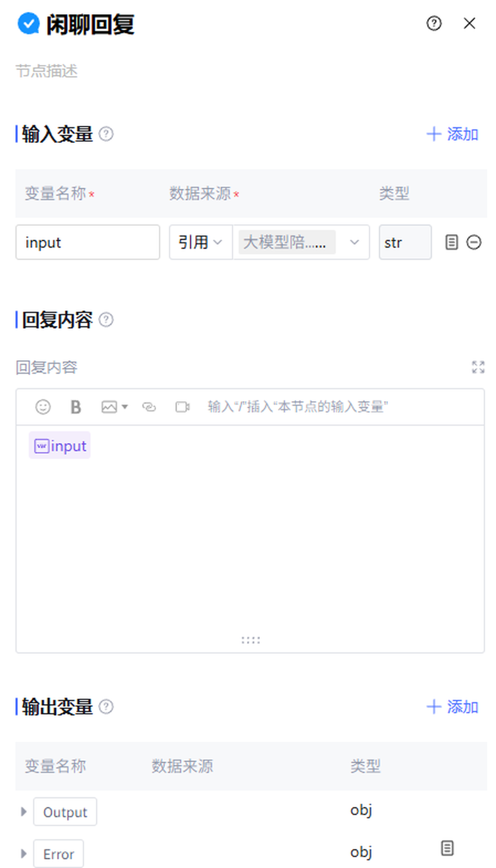The width and height of the screenshot is (496, 868).
Task: Add a new input variable
Action: pos(452,134)
